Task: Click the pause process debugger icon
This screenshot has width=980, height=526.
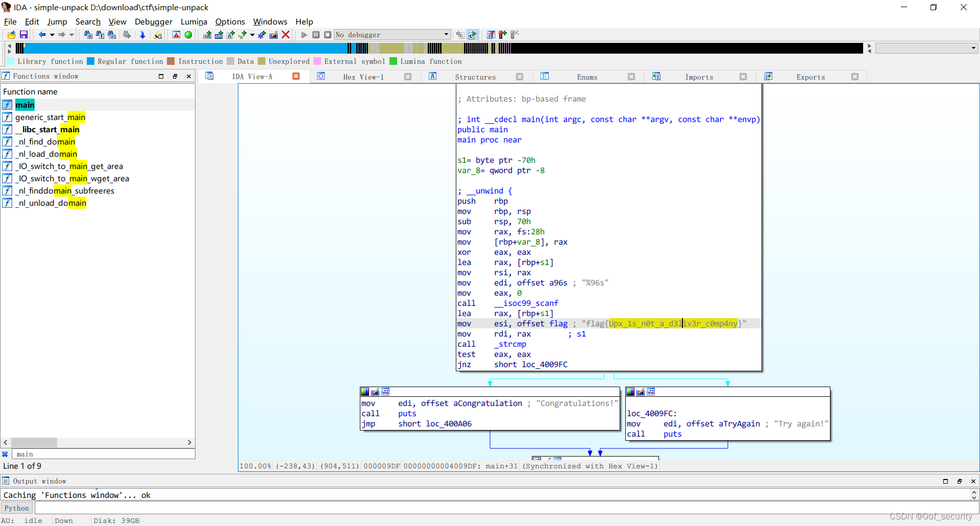Action: tap(316, 34)
